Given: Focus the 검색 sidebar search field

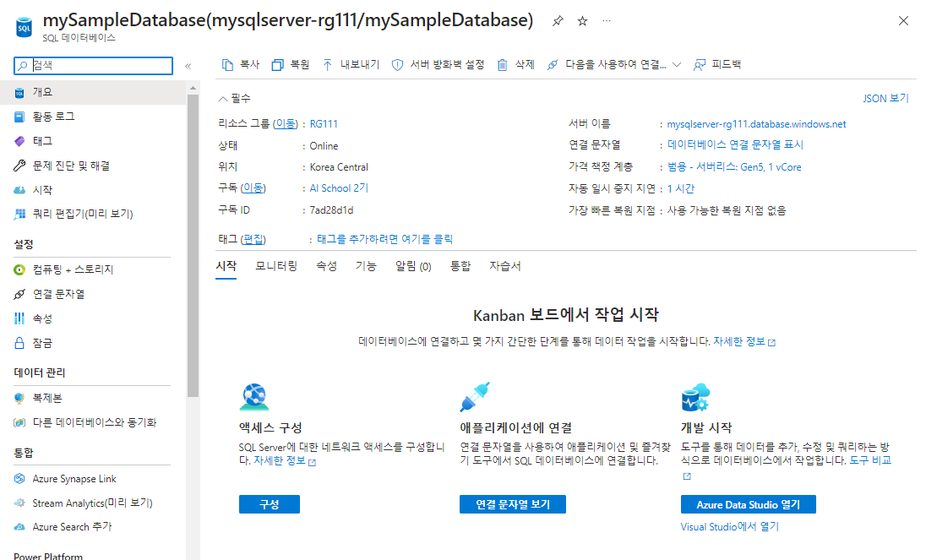Looking at the screenshot, I should pos(93,66).
